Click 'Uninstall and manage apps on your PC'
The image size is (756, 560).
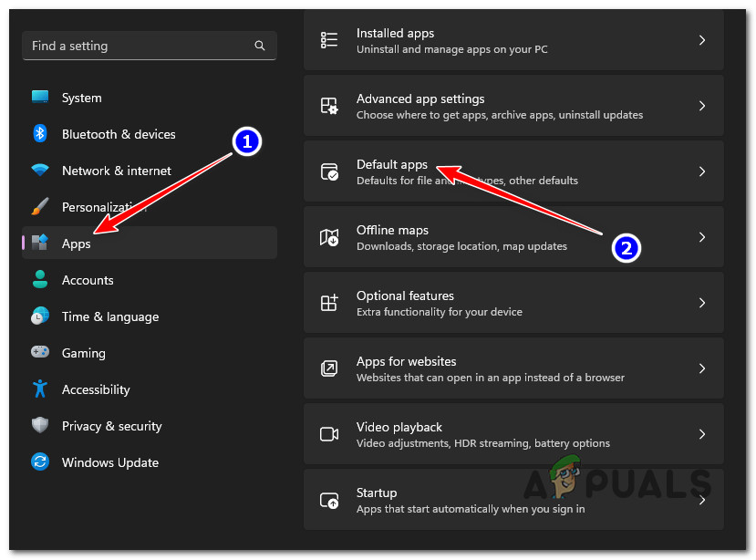click(451, 49)
